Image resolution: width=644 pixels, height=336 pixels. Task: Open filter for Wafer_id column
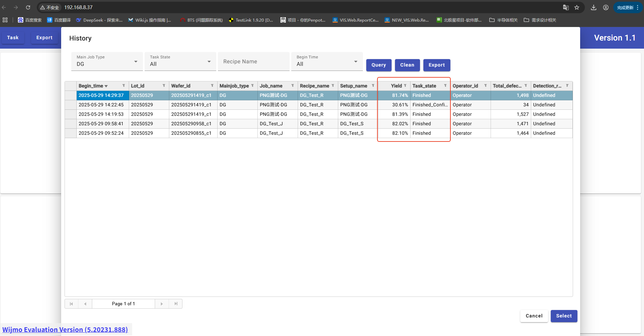pos(212,86)
